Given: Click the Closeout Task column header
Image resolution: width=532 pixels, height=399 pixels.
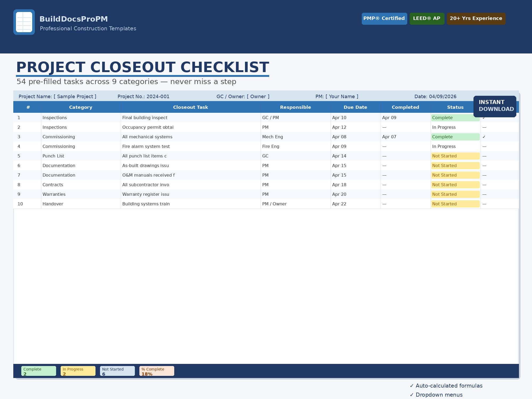Looking at the screenshot, I should (x=191, y=107).
